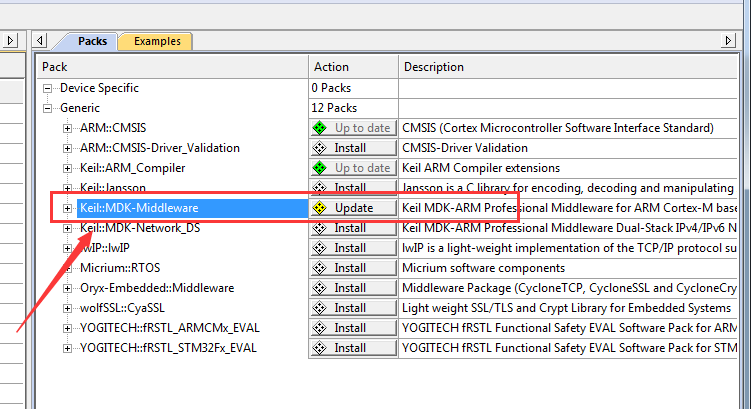Click the yellow update icon for Keil::MDK-Middleware
The image size is (751, 409).
(x=320, y=208)
